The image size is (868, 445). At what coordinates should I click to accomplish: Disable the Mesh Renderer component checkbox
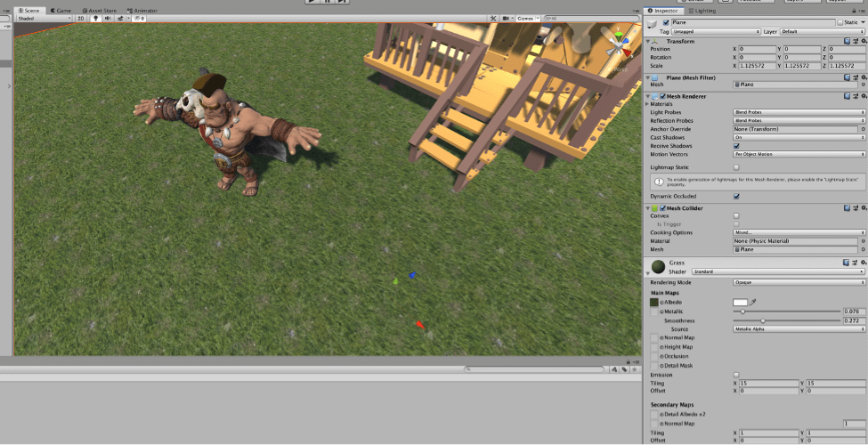click(x=663, y=96)
